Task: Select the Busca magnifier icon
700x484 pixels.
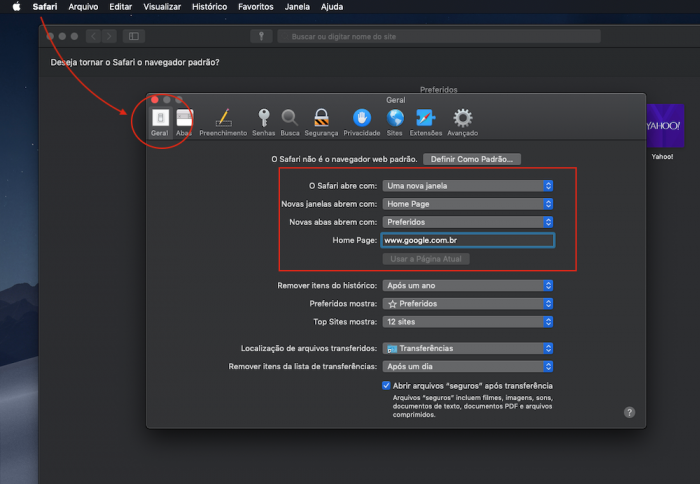Action: tap(290, 121)
